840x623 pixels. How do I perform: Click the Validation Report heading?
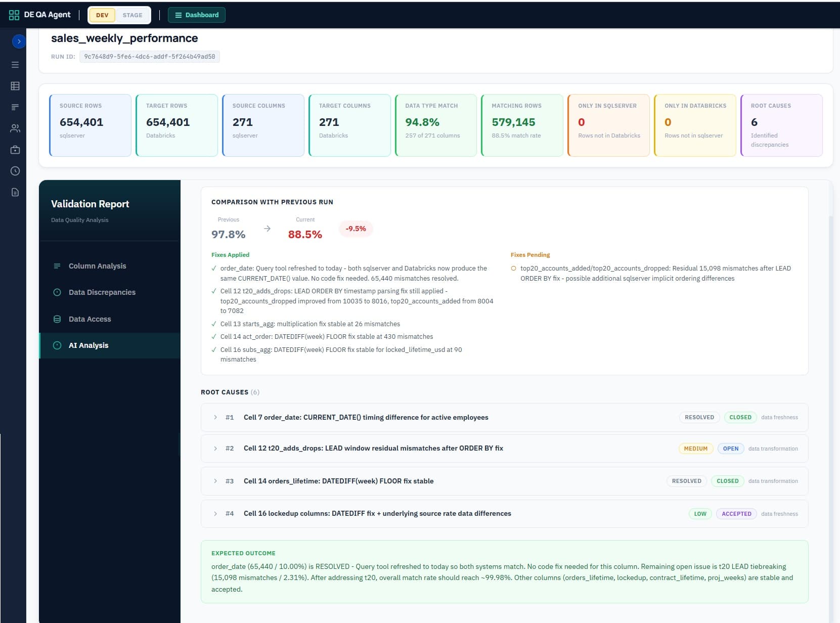pos(90,204)
